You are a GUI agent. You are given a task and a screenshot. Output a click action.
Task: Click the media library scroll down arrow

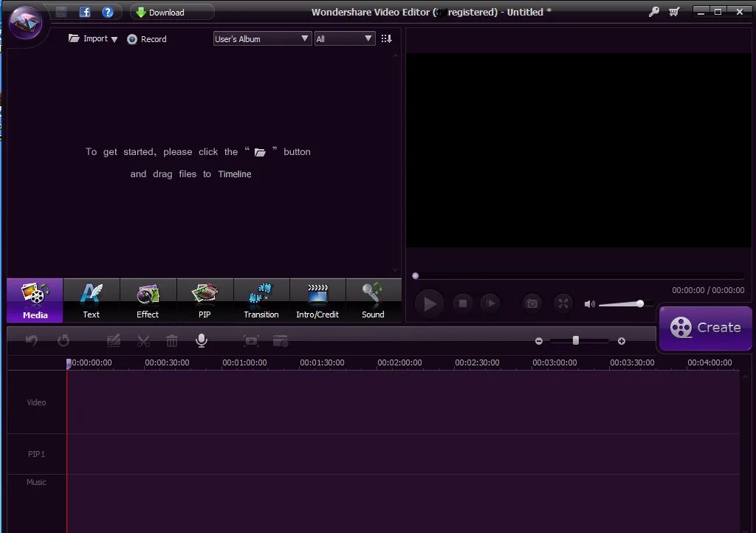[396, 270]
